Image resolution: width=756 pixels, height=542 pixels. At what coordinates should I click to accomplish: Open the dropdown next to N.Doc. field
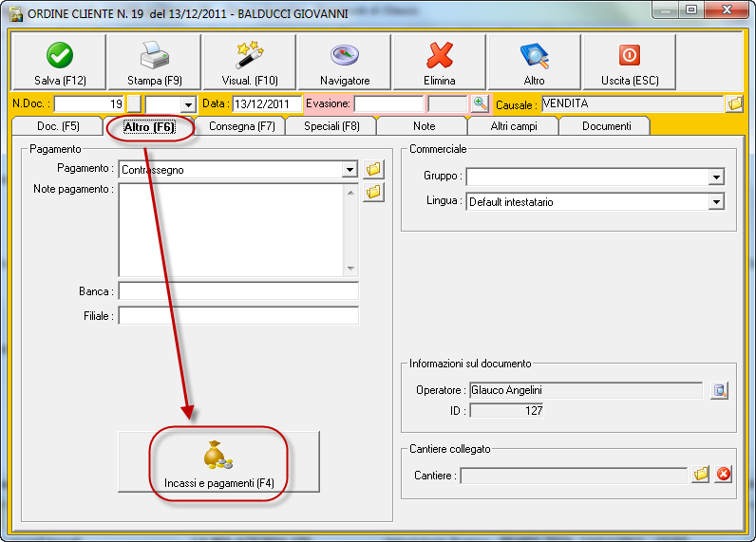point(188,104)
